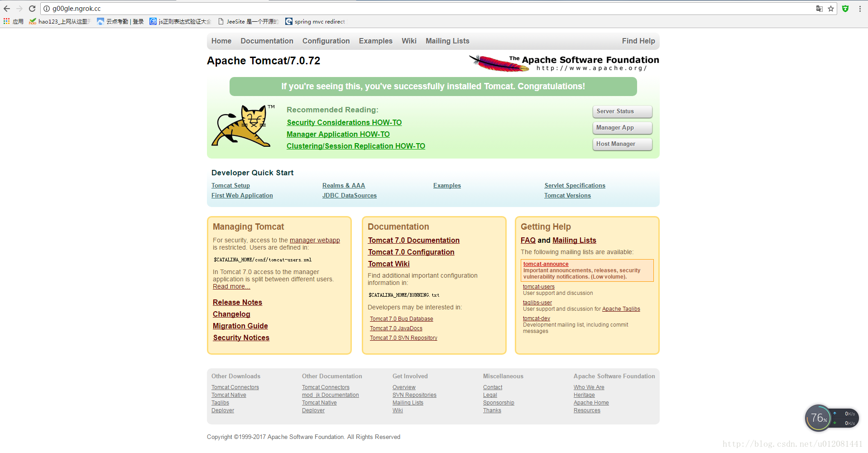The image size is (868, 453).
Task: Open the hao123 bookmark
Action: click(60, 21)
